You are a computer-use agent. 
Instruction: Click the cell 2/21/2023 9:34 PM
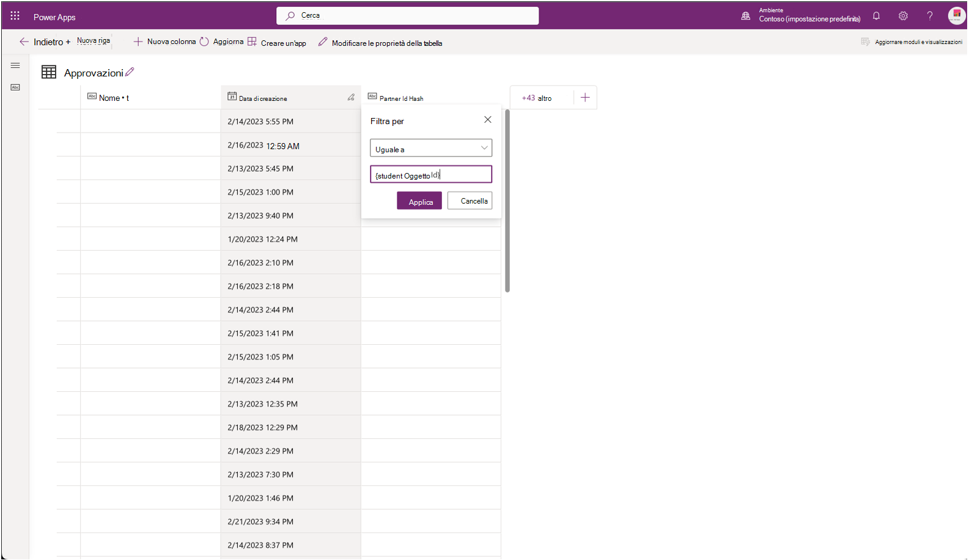[x=290, y=521]
